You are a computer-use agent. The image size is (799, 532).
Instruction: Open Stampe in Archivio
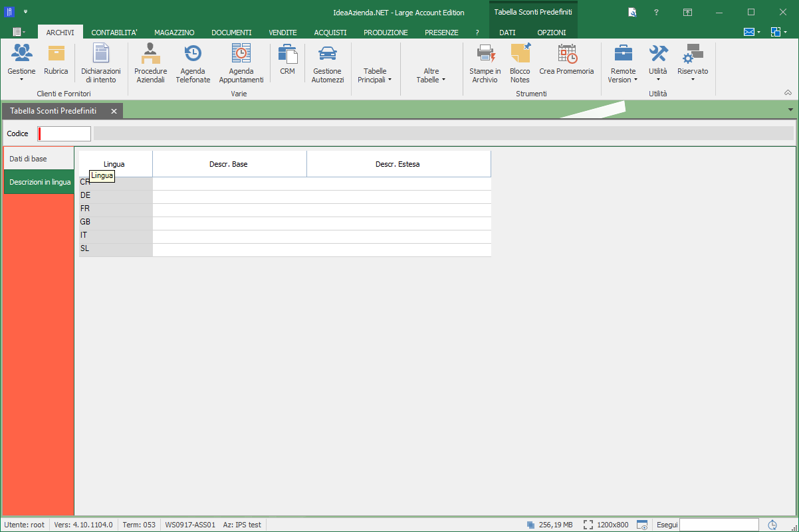[485, 64]
